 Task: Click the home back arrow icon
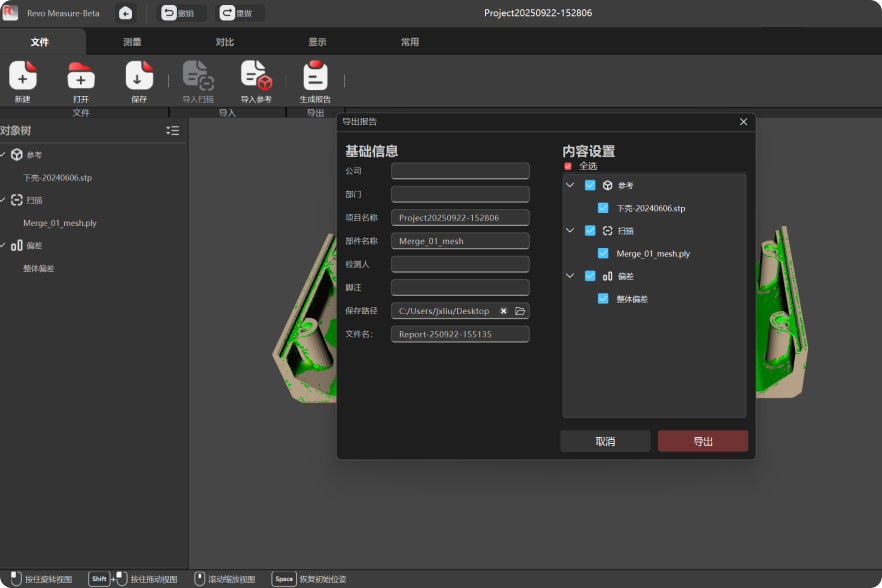[x=125, y=13]
